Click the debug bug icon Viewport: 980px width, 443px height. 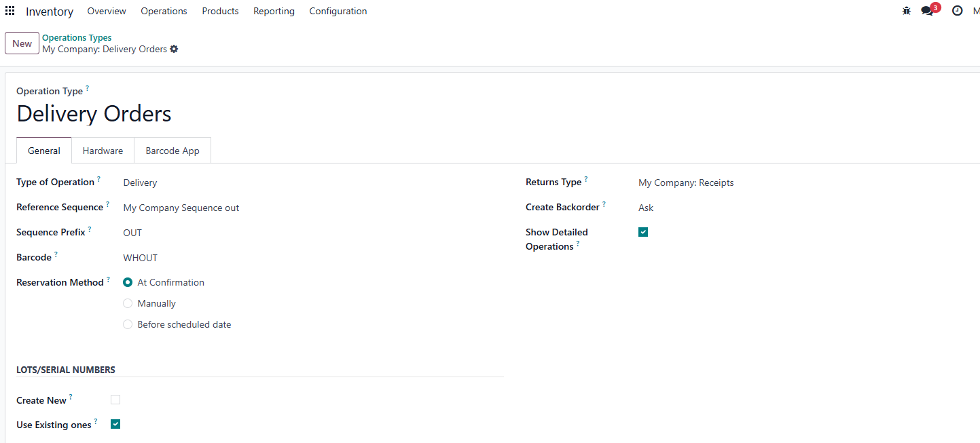pyautogui.click(x=906, y=11)
